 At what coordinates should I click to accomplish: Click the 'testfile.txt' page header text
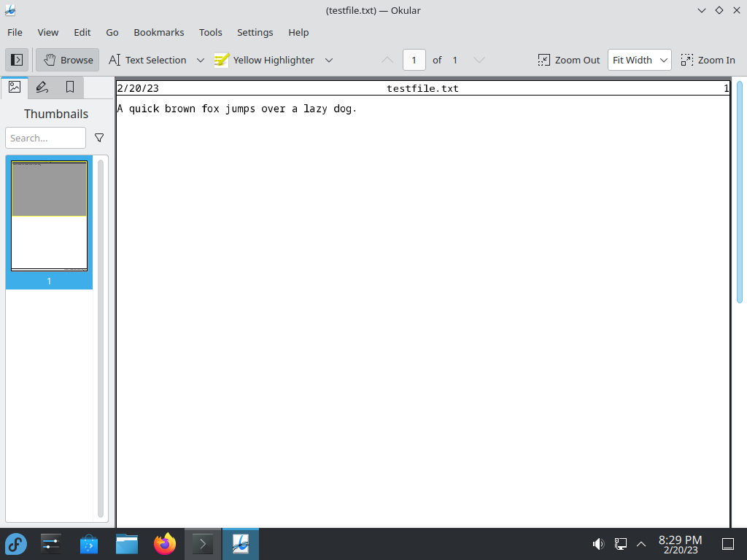(x=422, y=88)
